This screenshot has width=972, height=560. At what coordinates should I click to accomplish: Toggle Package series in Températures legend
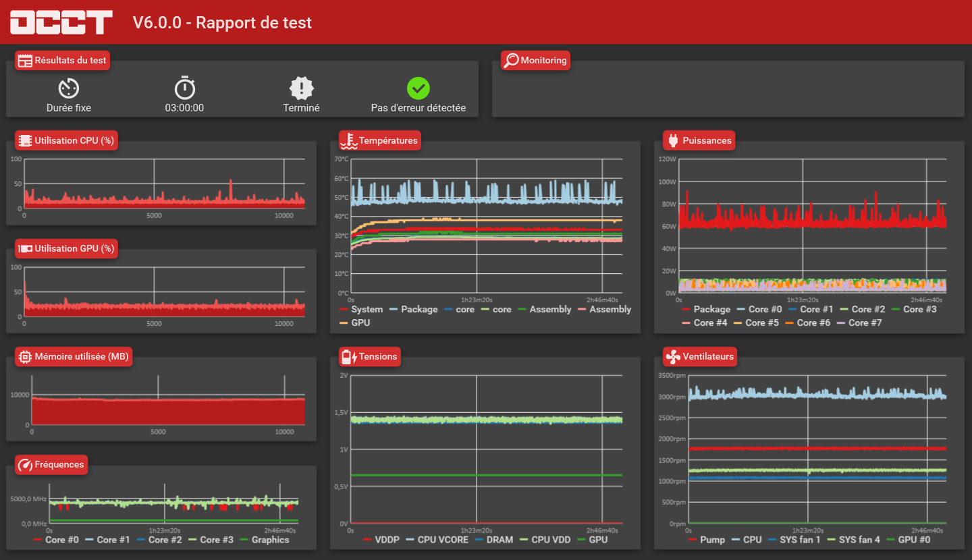(x=412, y=309)
